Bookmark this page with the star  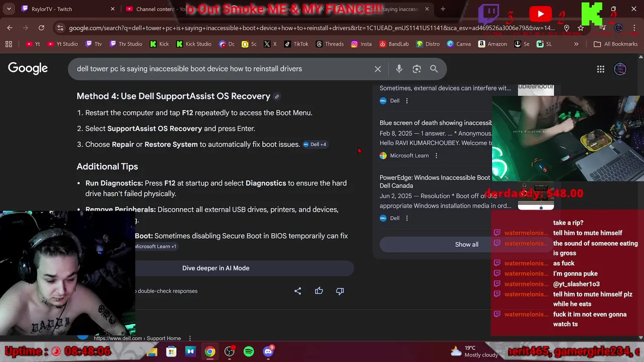[x=581, y=28]
